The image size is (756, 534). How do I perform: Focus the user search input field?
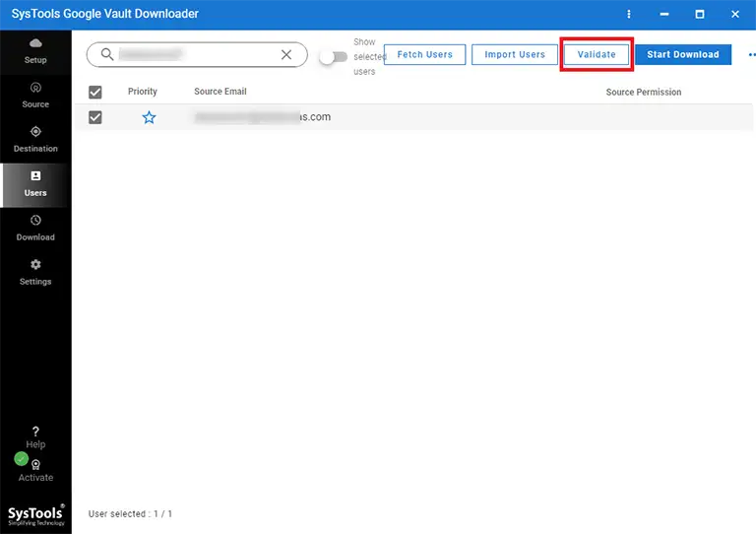click(197, 54)
